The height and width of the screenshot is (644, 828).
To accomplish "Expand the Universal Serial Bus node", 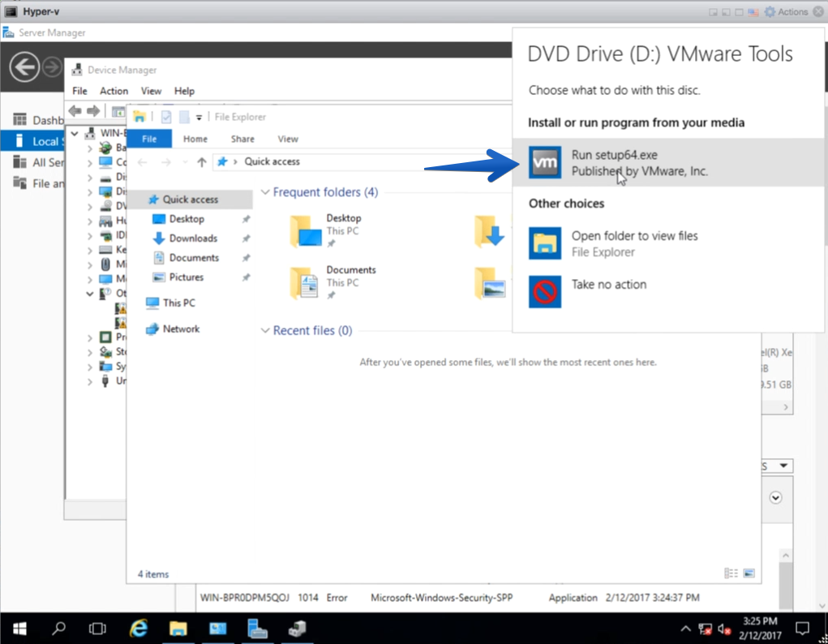I will [x=90, y=381].
